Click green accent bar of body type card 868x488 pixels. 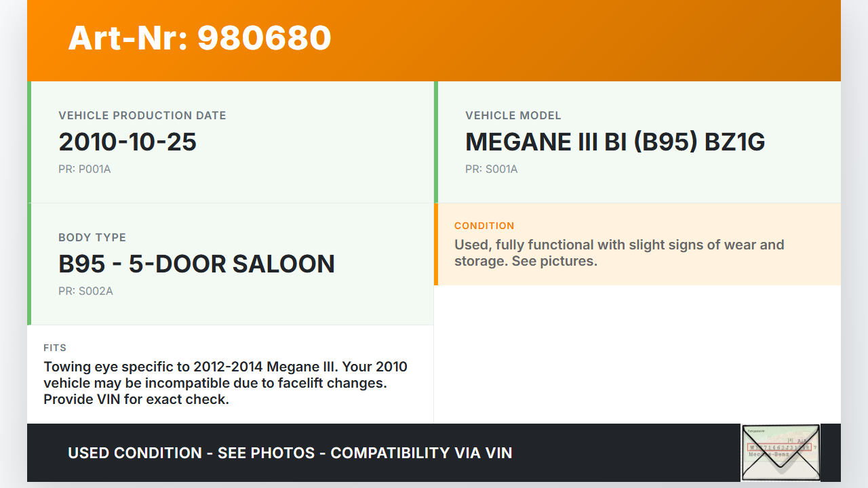coord(29,264)
